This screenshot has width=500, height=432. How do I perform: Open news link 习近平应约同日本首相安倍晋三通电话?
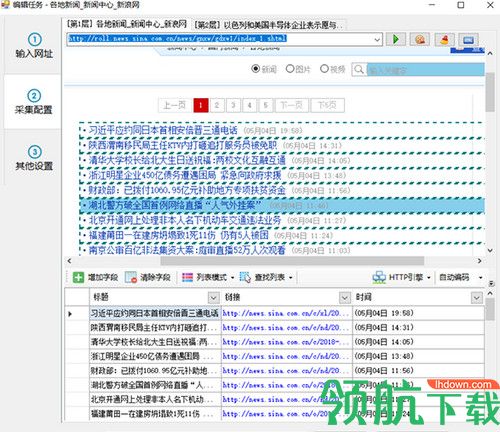point(163,130)
